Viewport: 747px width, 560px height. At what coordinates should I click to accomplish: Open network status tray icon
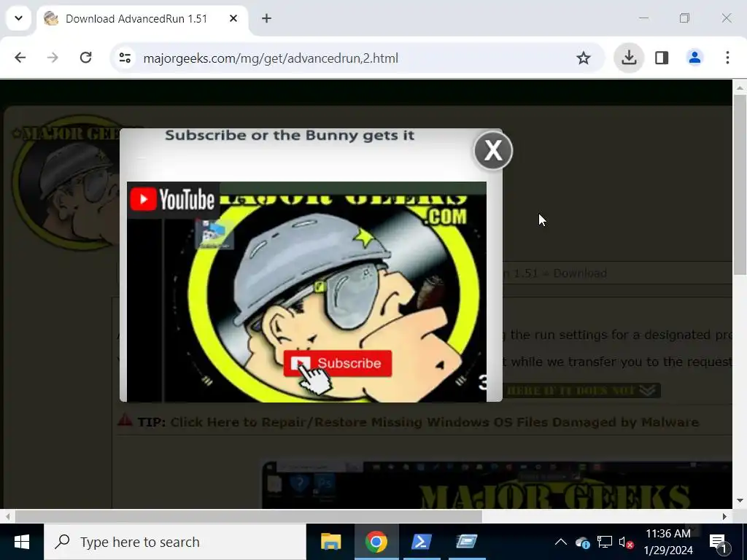[605, 542]
